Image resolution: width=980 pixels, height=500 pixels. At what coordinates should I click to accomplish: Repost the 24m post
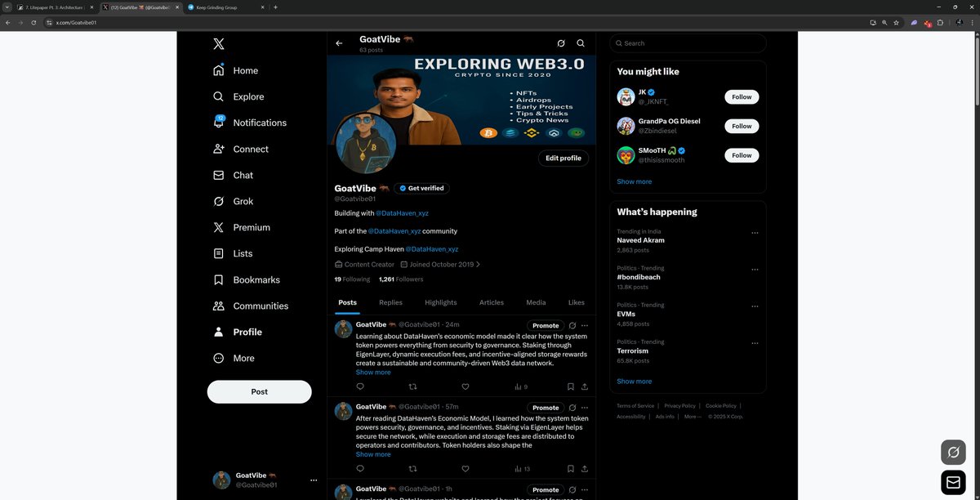tap(412, 386)
